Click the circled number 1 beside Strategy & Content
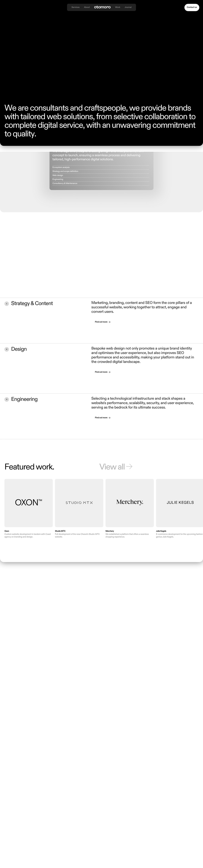Viewport: 203px width, 868px height. [7, 303]
